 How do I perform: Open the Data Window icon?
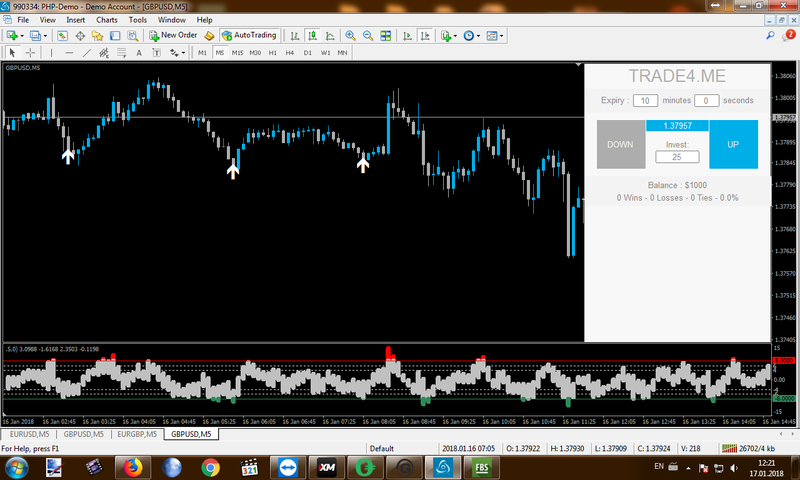click(x=80, y=36)
